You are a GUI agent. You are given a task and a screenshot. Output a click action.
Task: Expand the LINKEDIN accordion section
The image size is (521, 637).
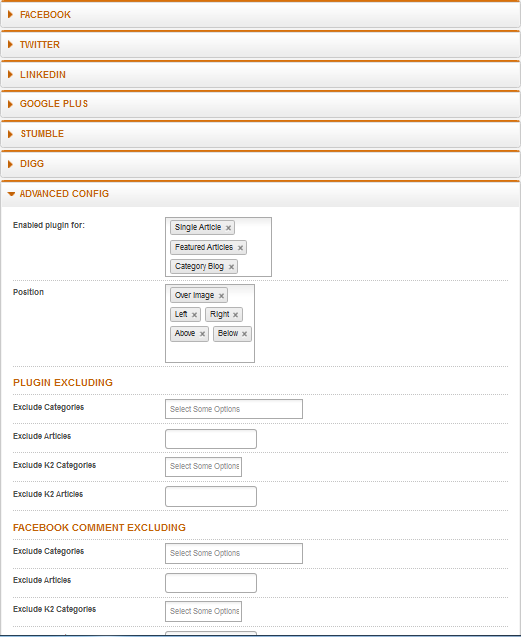pyautogui.click(x=260, y=75)
